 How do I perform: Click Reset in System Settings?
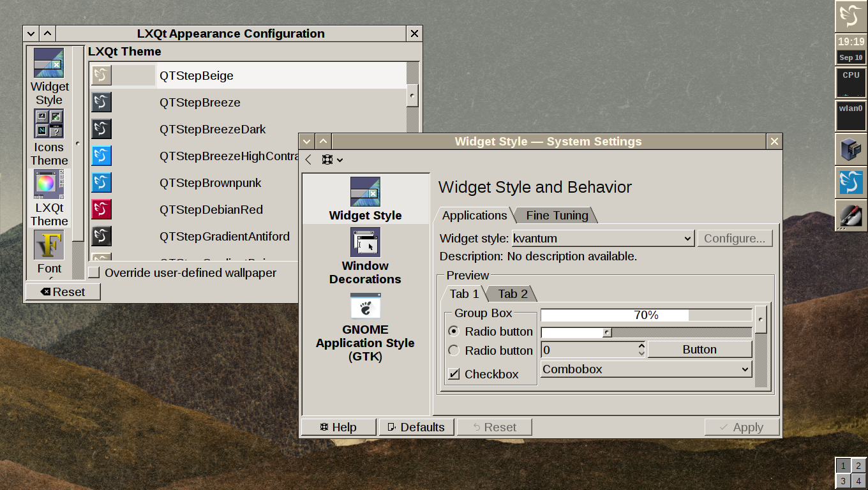pyautogui.click(x=494, y=427)
